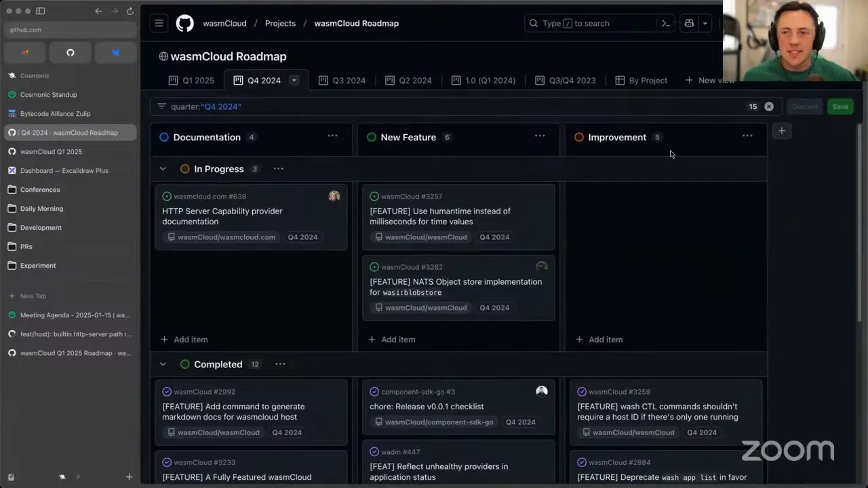The image size is (868, 488).
Task: Open the Q4 2024 view options dropdown
Action: pyautogui.click(x=294, y=80)
